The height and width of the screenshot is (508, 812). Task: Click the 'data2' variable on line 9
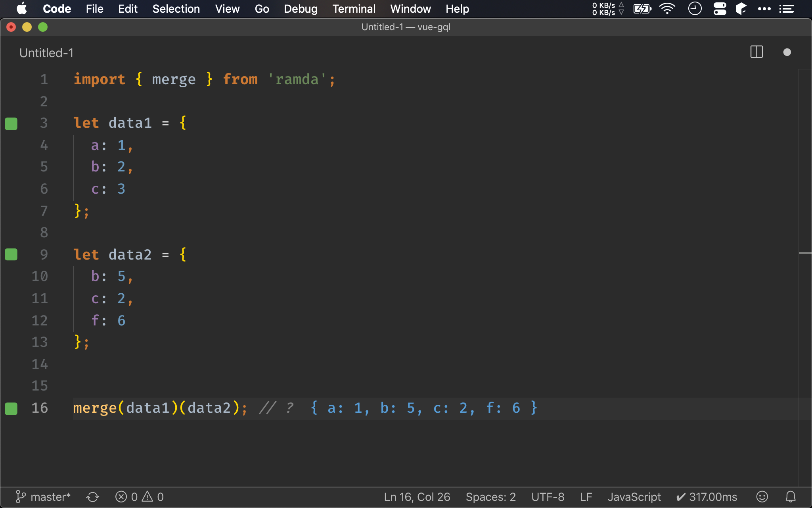click(x=130, y=254)
